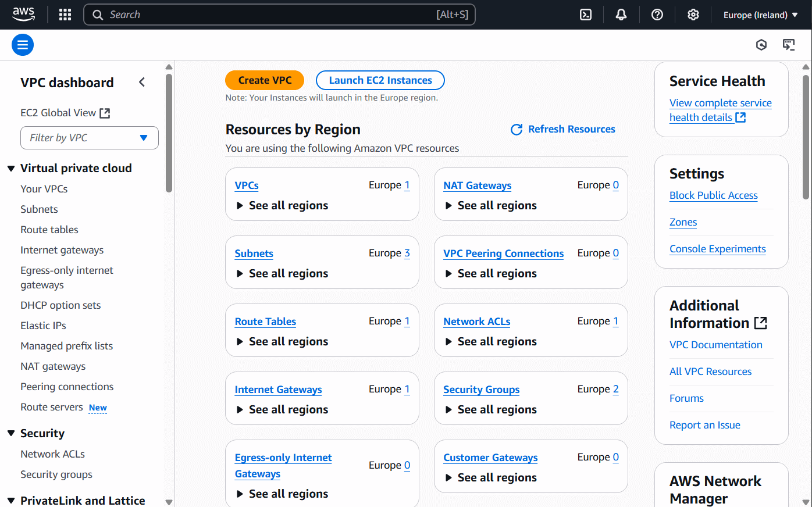The height and width of the screenshot is (507, 812).
Task: Expand See all regions under Security Groups
Action: 491,409
